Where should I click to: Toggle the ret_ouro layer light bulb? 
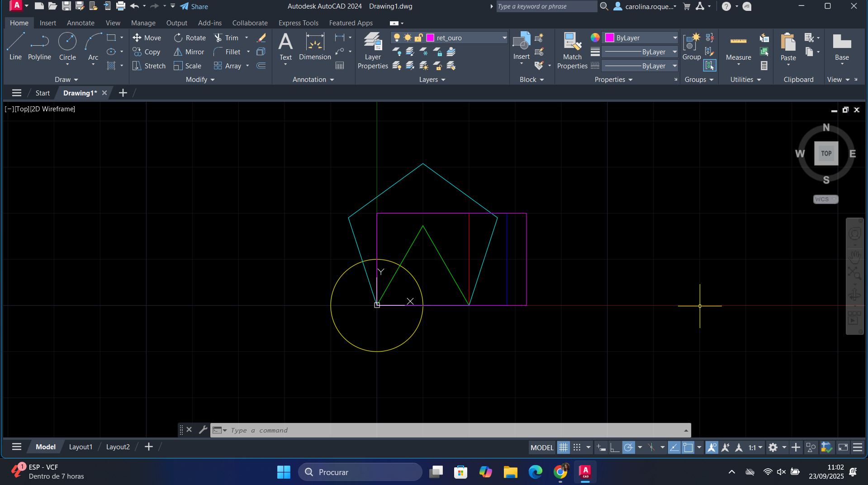point(397,38)
